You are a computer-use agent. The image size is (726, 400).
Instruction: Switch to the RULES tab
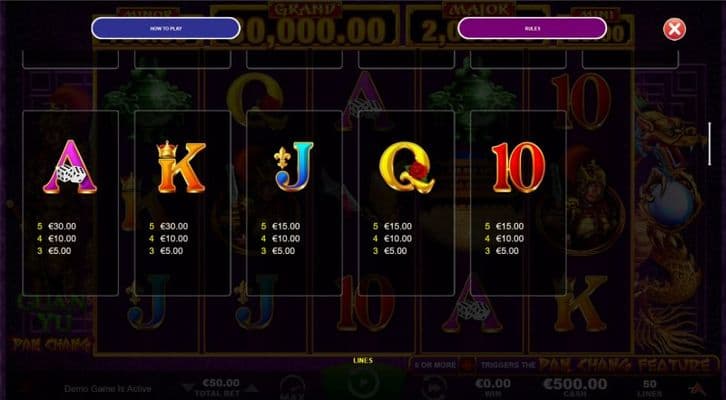click(532, 29)
